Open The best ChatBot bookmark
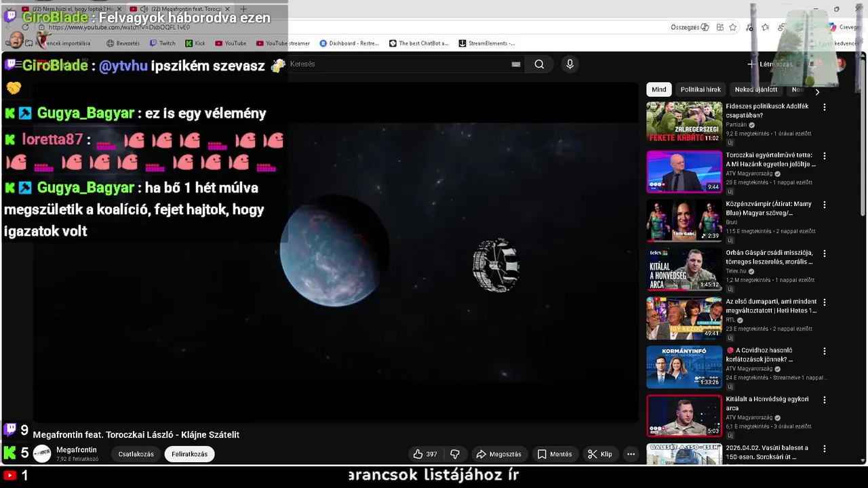Viewport: 868px width, 488px height. tap(418, 43)
